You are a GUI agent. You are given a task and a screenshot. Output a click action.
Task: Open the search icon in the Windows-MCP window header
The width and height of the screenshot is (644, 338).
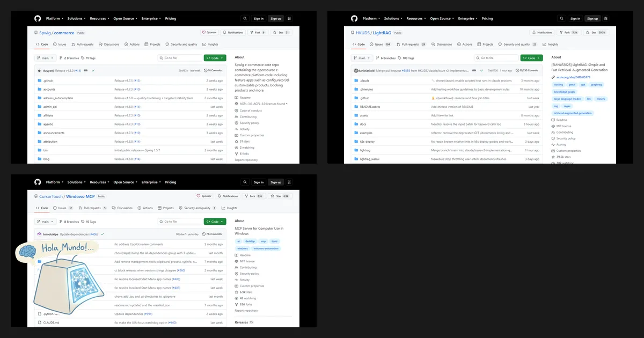pyautogui.click(x=245, y=182)
